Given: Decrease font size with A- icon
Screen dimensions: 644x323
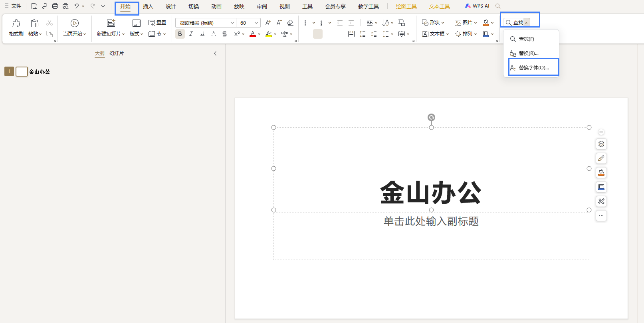Looking at the screenshot, I should pyautogui.click(x=279, y=23).
